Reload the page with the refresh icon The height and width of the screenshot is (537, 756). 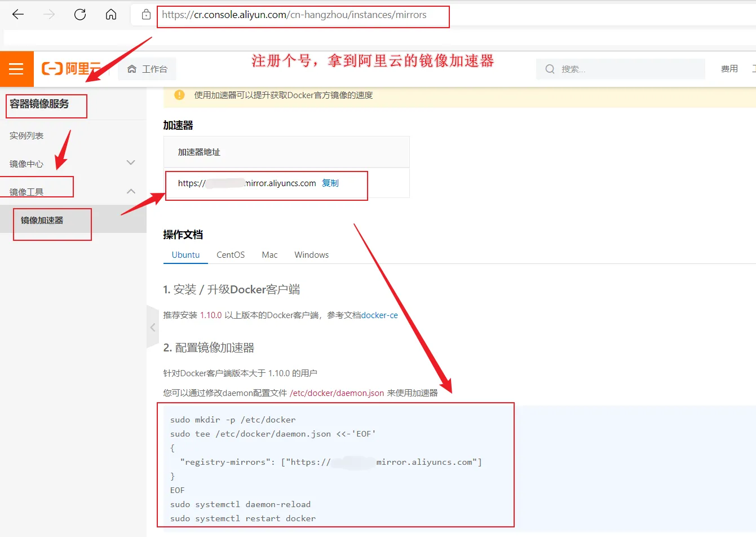click(x=80, y=15)
